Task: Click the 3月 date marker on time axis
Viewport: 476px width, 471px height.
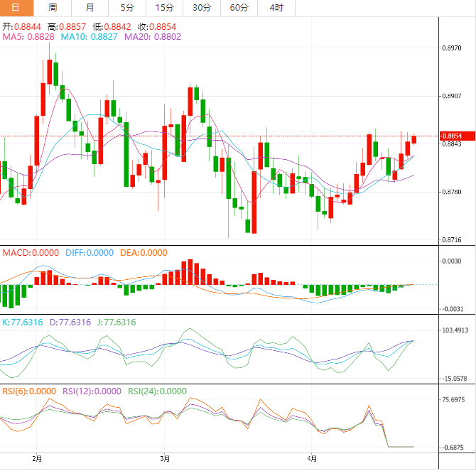Action: (x=165, y=460)
